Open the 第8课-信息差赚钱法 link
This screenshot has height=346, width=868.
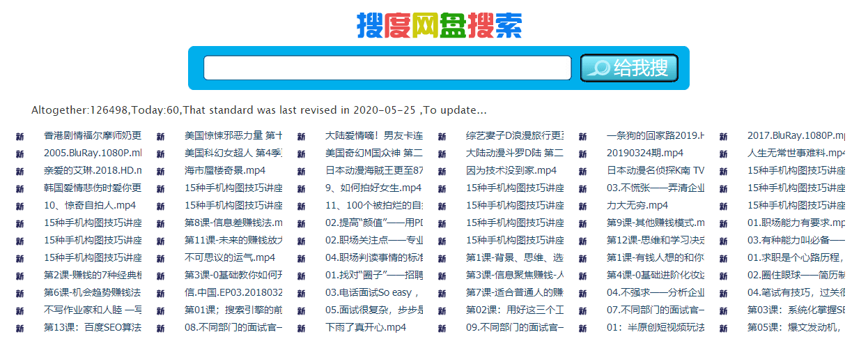[233, 223]
